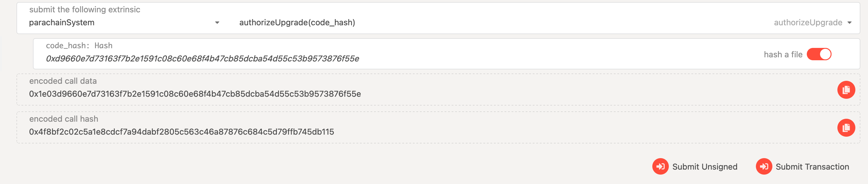The width and height of the screenshot is (868, 184).
Task: Toggle the hash a file switch
Action: [x=819, y=54]
